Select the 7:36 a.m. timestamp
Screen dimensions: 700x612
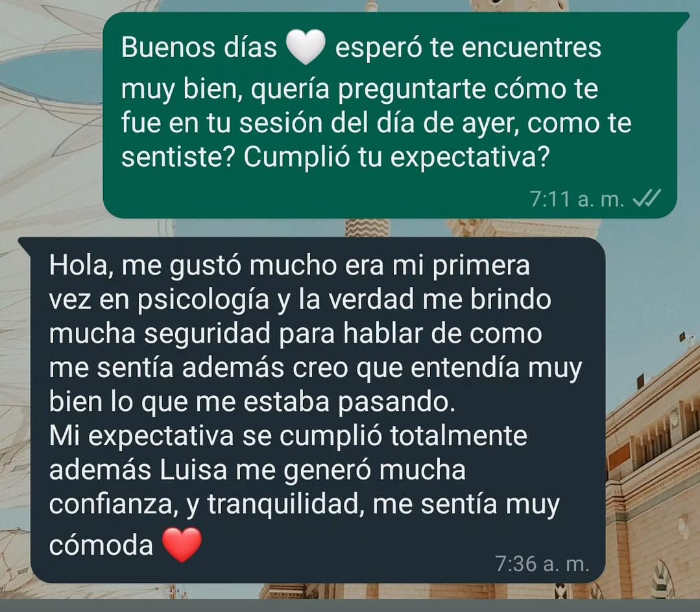(x=542, y=564)
